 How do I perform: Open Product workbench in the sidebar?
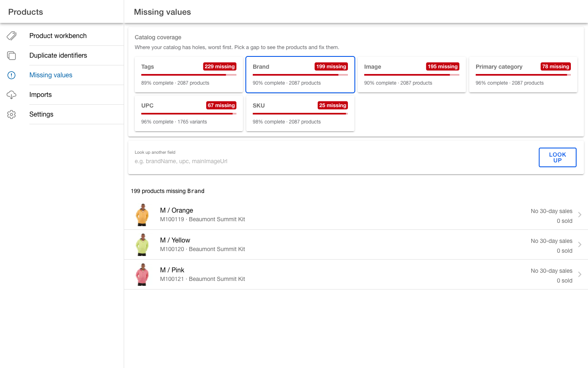coord(62,36)
